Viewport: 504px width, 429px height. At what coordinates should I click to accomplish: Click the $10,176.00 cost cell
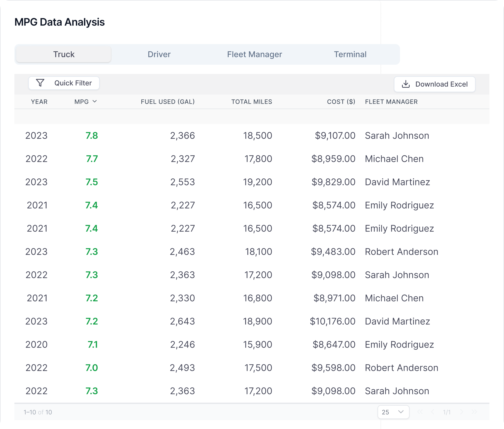click(333, 322)
